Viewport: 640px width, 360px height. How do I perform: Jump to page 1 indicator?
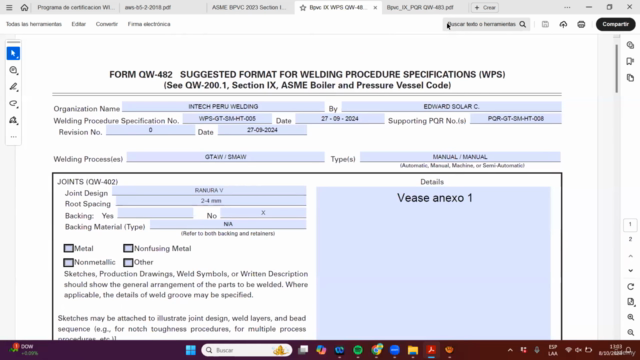point(630,224)
